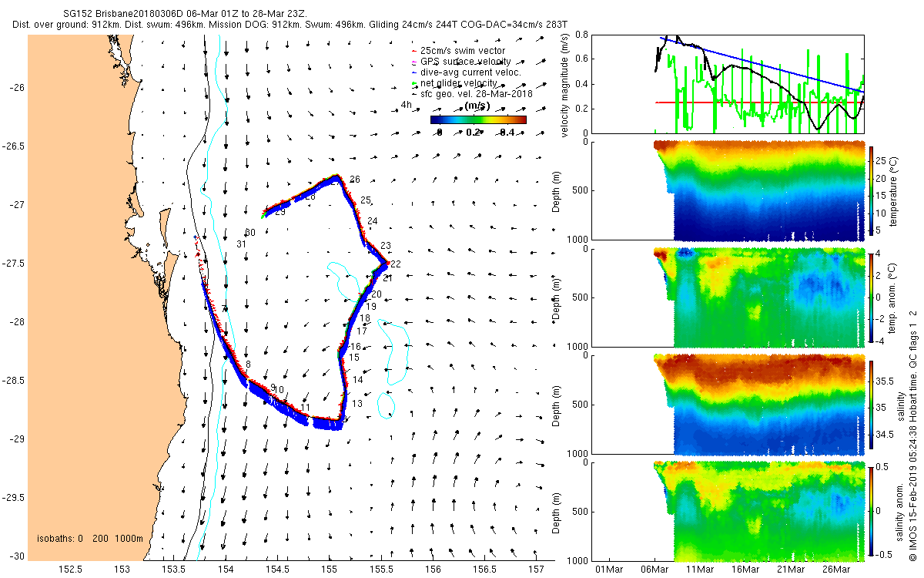Click the salinity anom. colorbar
This screenshot has height=578, width=924.
click(872, 510)
